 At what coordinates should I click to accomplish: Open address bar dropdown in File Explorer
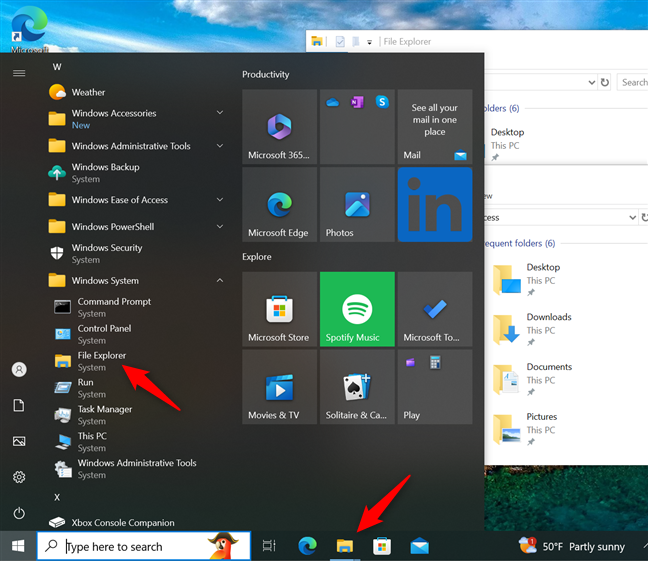[592, 82]
